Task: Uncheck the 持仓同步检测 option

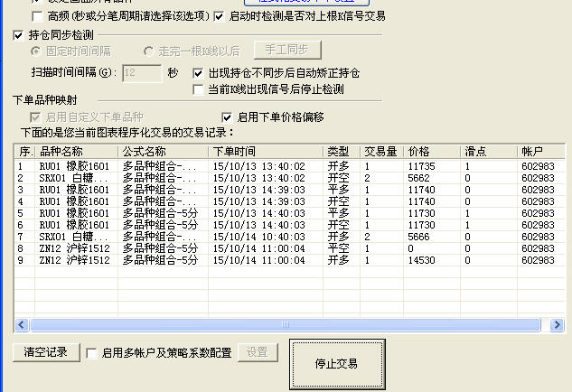Action: 19,35
